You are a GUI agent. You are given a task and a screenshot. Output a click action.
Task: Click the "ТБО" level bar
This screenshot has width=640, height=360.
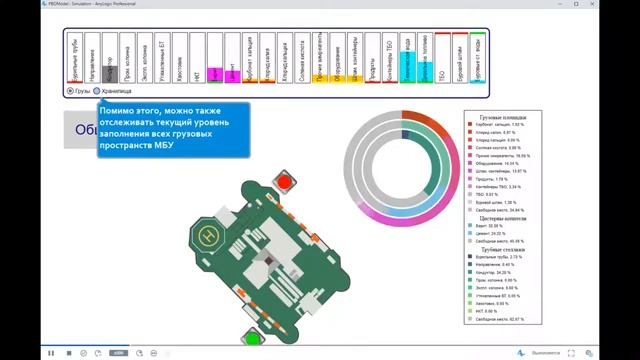pos(443,58)
